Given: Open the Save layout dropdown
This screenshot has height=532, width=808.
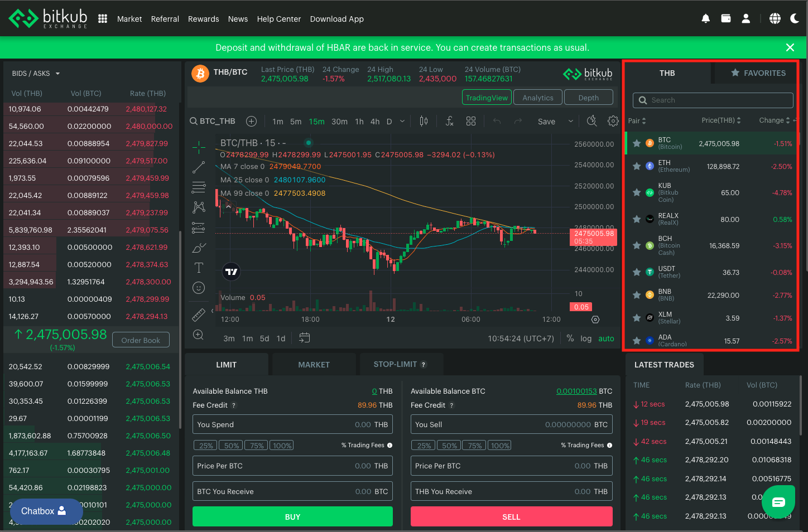Looking at the screenshot, I should click(x=570, y=121).
